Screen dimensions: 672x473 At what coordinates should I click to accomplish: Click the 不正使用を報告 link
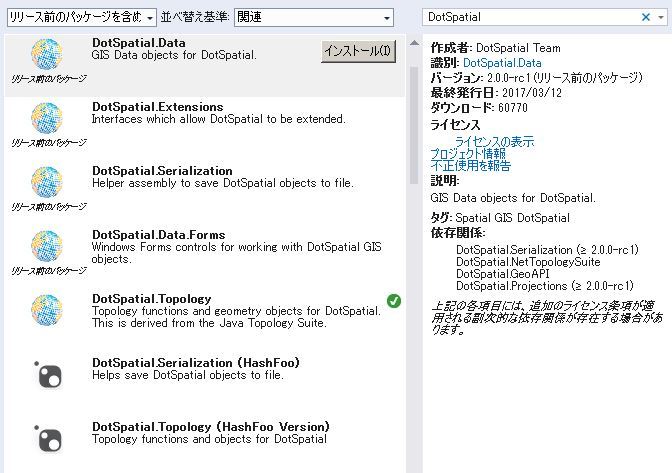[x=471, y=165]
